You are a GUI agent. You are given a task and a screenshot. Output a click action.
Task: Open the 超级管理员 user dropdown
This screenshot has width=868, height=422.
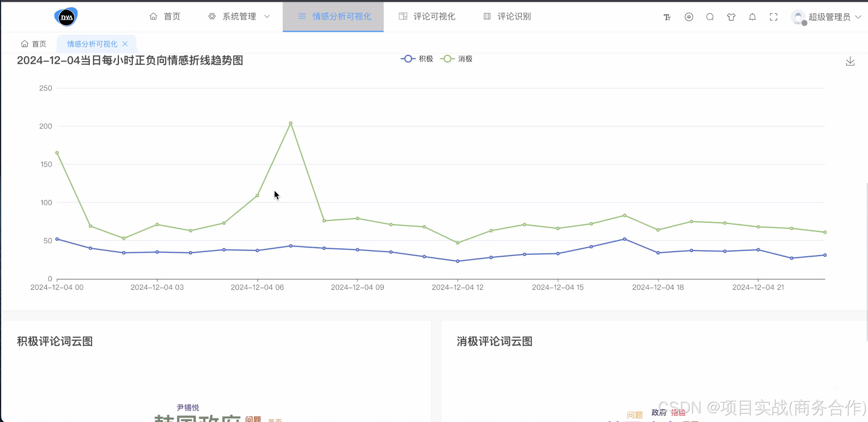[829, 17]
